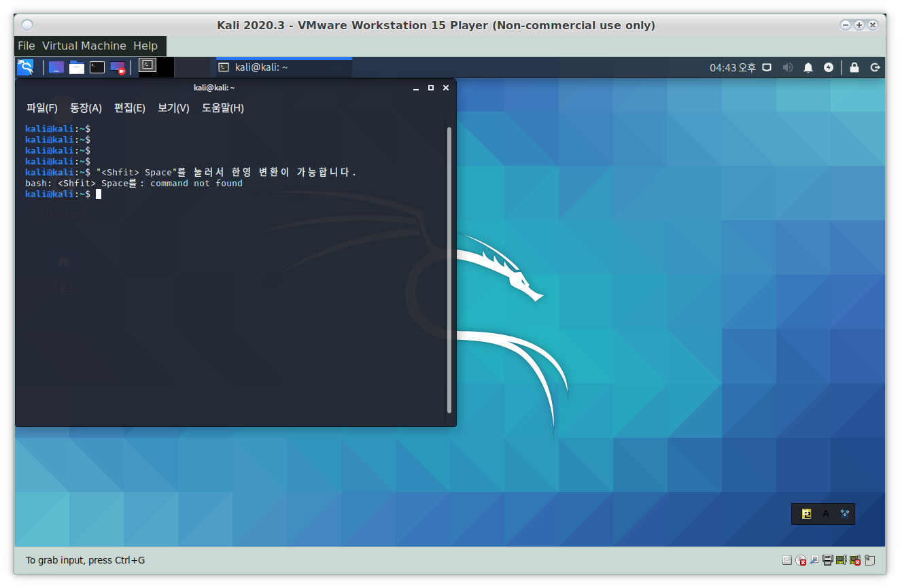The width and height of the screenshot is (900, 588).
Task: Click the 04:43 clock in panel
Action: point(733,67)
